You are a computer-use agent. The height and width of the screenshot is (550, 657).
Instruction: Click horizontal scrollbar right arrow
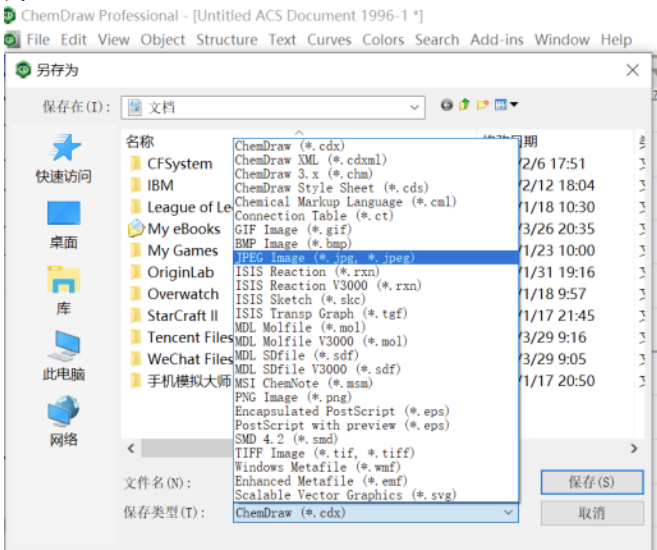coord(634,449)
